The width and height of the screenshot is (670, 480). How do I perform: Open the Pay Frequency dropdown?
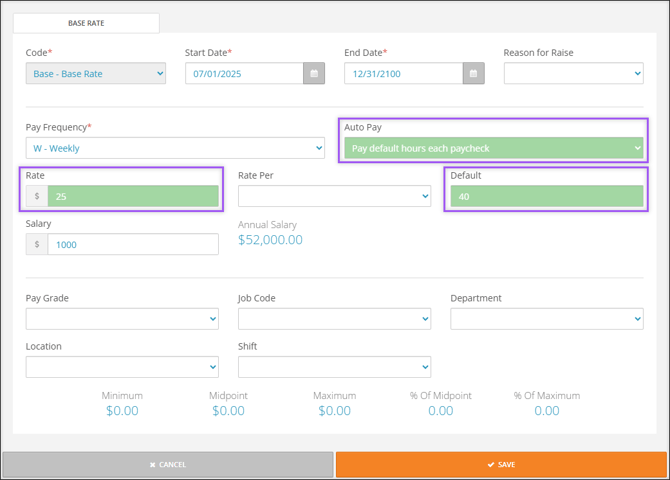(x=175, y=148)
